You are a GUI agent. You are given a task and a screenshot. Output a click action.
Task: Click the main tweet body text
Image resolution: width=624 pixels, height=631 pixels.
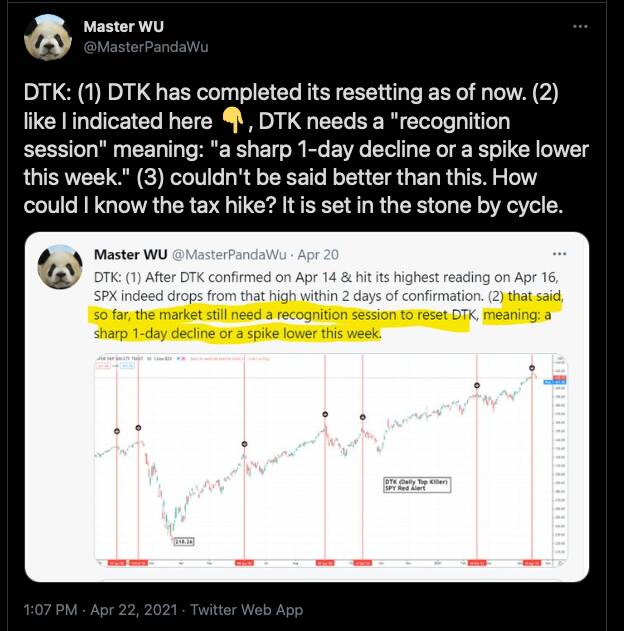306,149
